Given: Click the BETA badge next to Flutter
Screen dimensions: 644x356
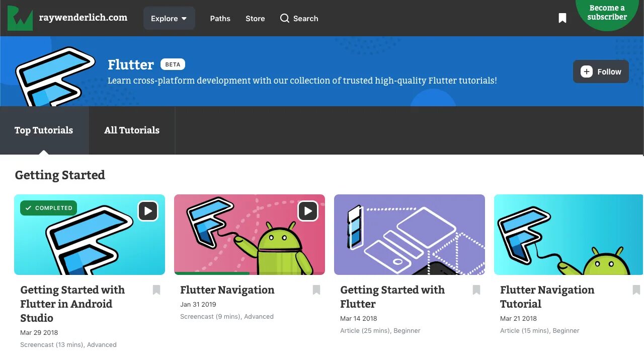Looking at the screenshot, I should point(173,64).
